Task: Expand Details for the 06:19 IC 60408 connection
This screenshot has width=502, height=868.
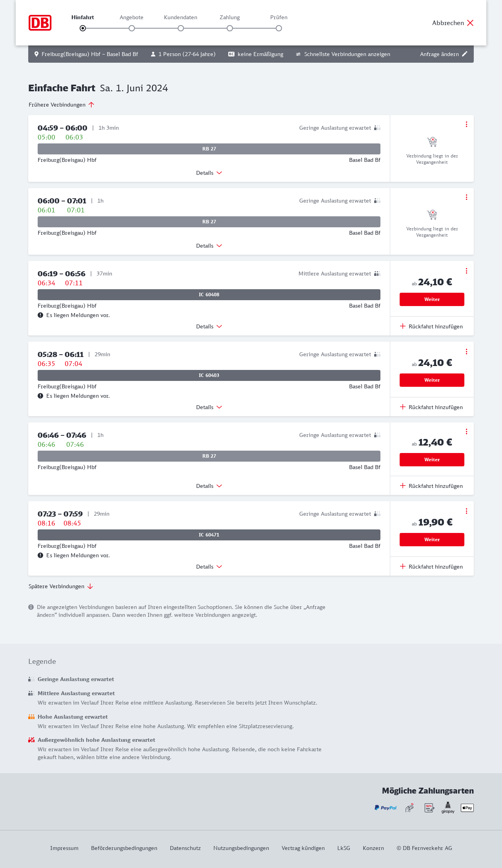Action: pos(209,326)
